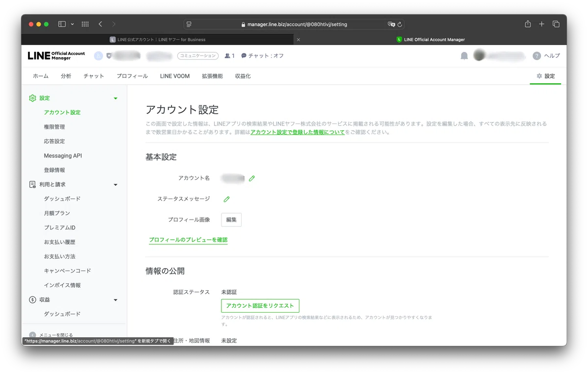The width and height of the screenshot is (588, 374).
Task: Select アカウント設定 in sidebar
Action: 62,112
